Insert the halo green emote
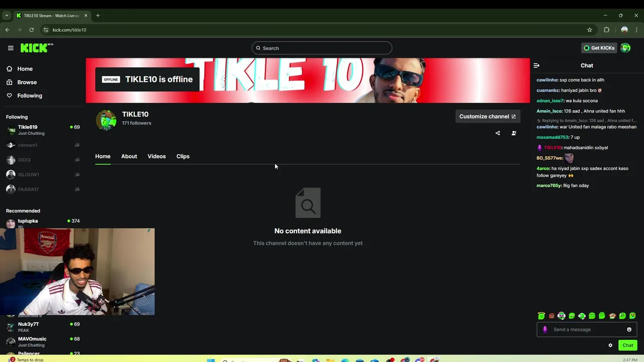644x362 pixels. click(x=541, y=316)
